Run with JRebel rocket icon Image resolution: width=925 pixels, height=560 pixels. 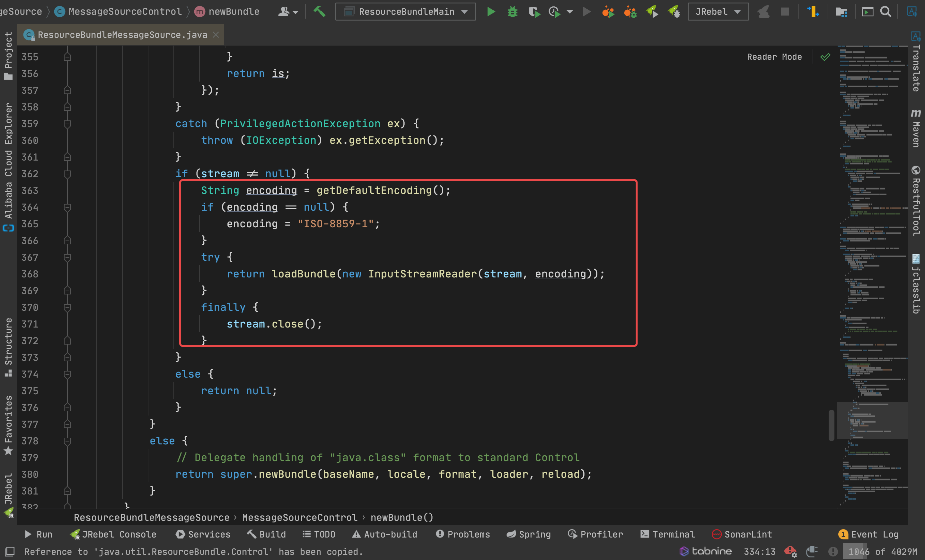tap(652, 12)
